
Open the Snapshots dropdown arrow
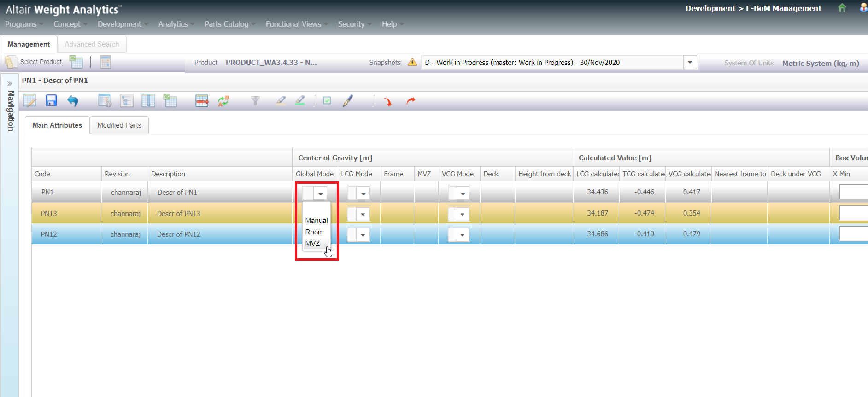690,62
